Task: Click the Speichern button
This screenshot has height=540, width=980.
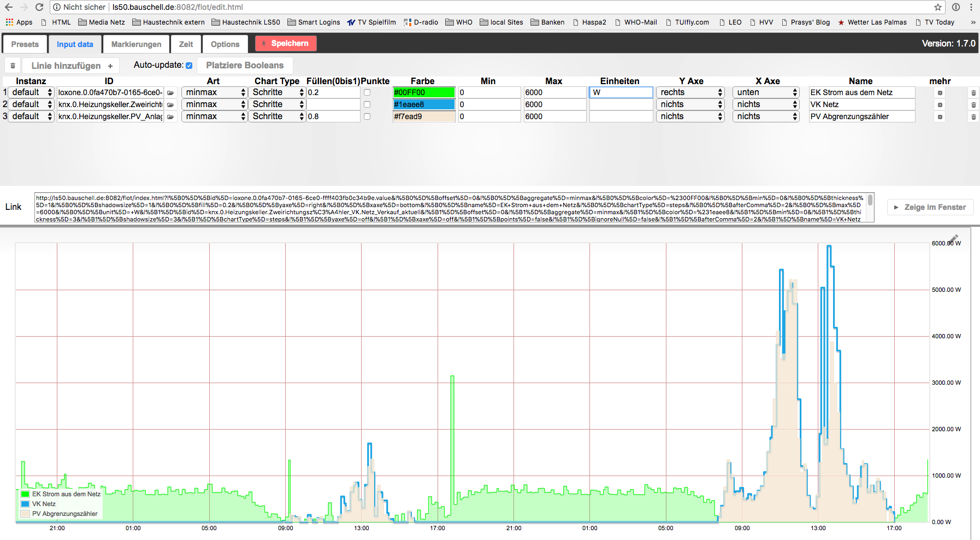Action: pos(286,43)
